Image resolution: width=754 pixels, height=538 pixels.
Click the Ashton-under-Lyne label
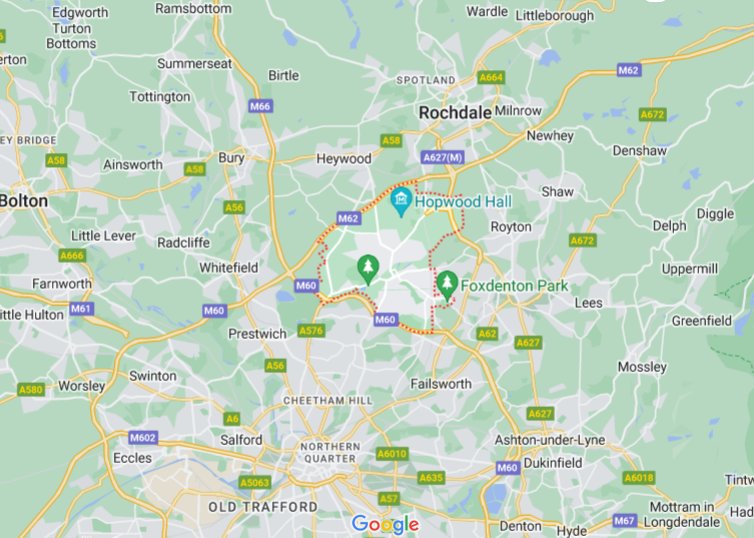(550, 440)
